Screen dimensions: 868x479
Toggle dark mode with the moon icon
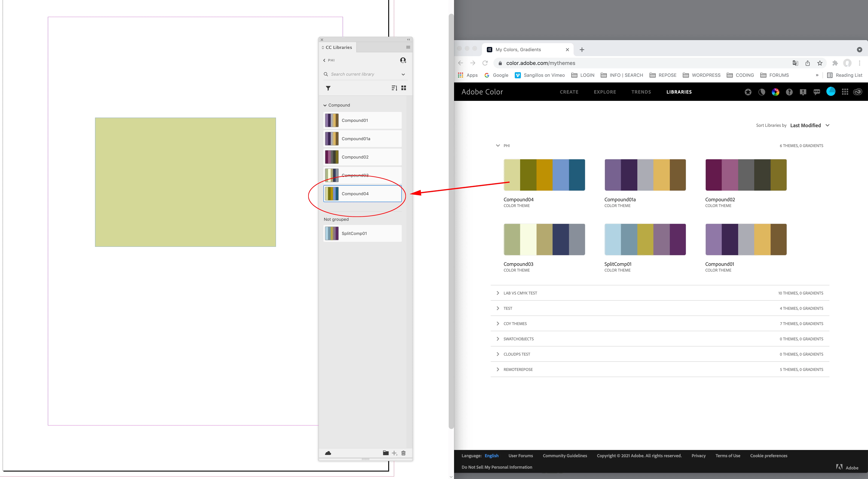point(761,92)
